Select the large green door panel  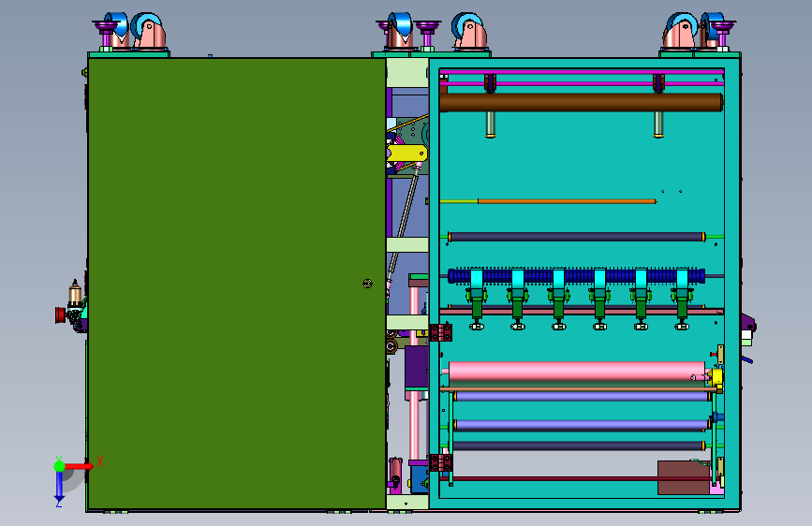[x=237, y=284]
